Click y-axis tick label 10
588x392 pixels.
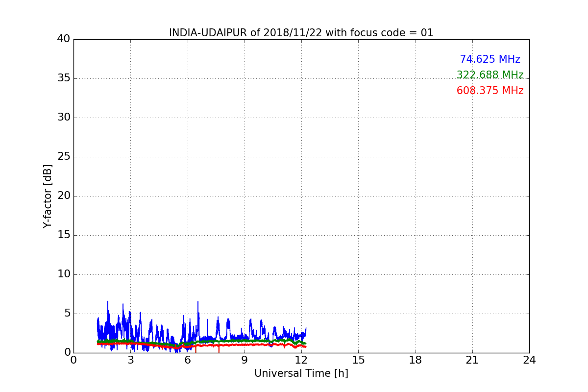64,274
